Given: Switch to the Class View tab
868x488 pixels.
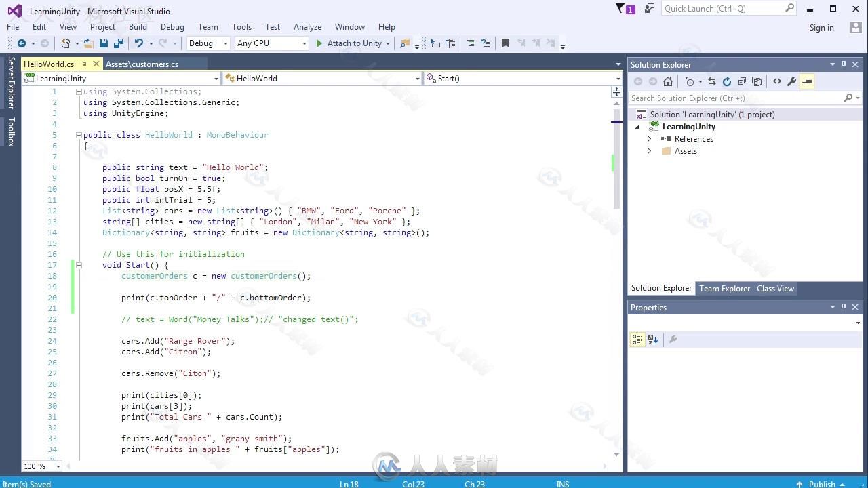Looking at the screenshot, I should pyautogui.click(x=775, y=289).
